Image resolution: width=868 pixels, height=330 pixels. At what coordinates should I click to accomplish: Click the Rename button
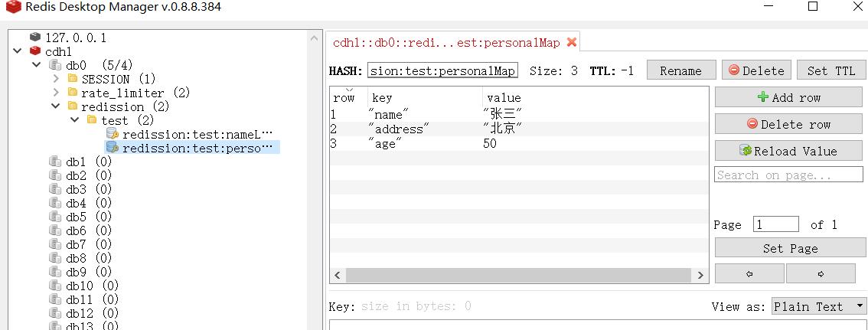pos(680,70)
